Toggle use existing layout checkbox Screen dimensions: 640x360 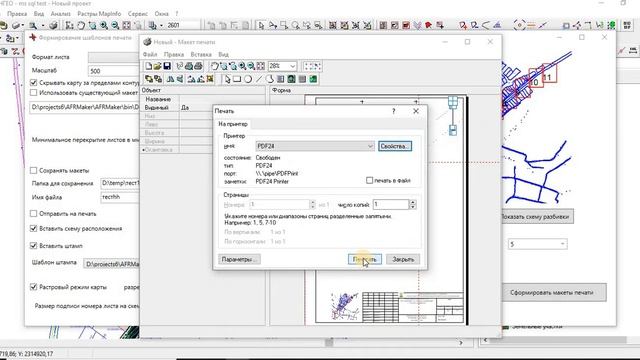click(x=34, y=93)
